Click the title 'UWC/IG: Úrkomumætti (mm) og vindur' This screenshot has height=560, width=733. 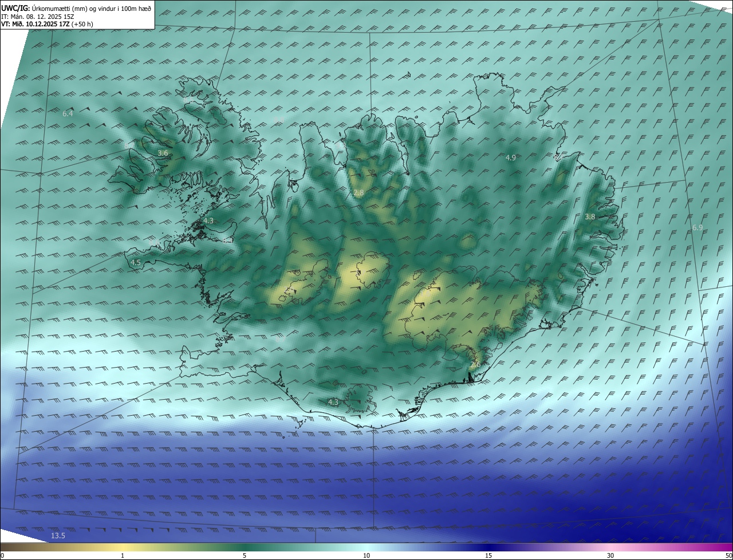(76, 7)
